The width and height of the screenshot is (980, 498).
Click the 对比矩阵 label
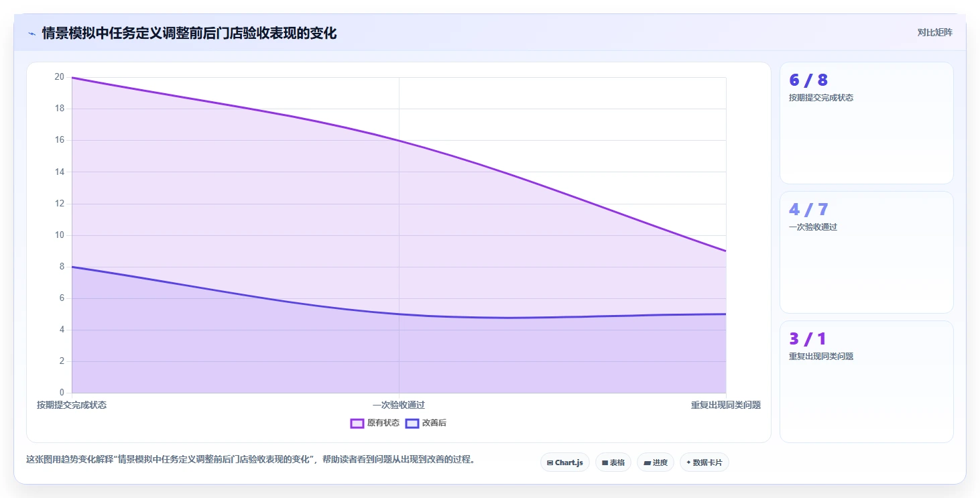(935, 32)
